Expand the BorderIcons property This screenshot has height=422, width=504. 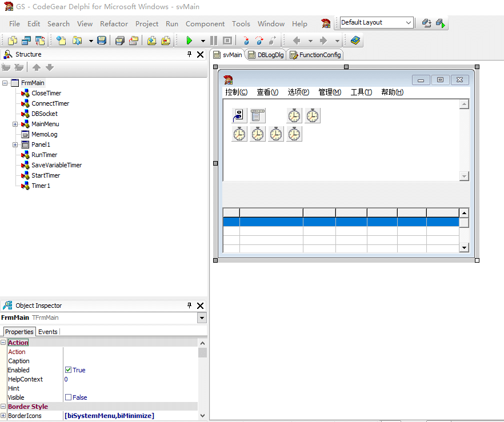[x=3, y=416]
